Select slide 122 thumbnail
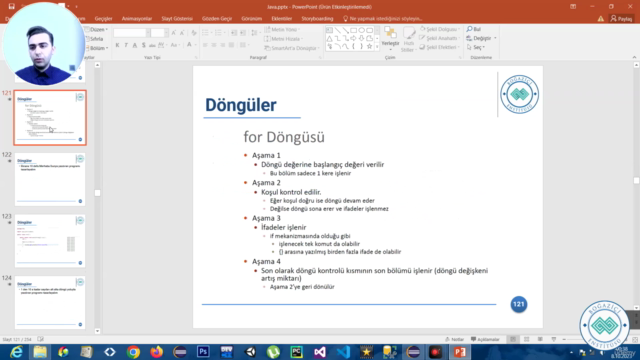 point(50,179)
